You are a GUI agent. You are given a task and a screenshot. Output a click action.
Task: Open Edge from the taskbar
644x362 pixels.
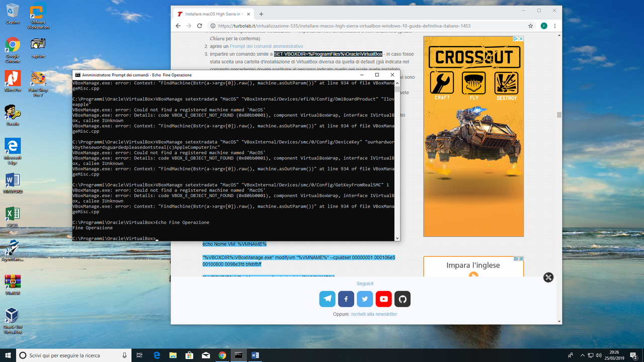tap(156, 355)
